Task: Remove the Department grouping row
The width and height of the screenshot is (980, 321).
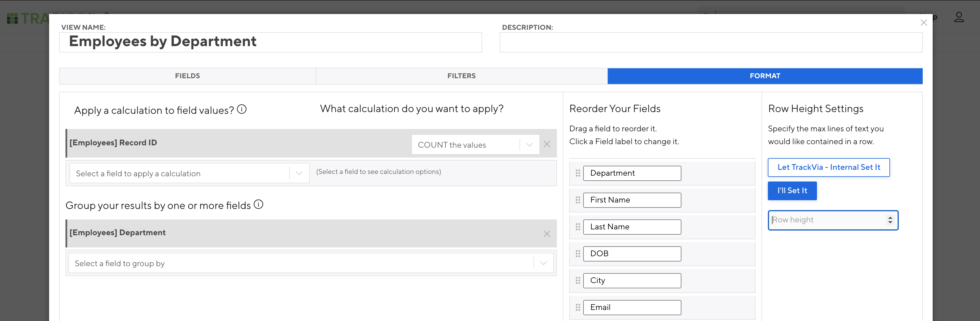Action: click(547, 234)
